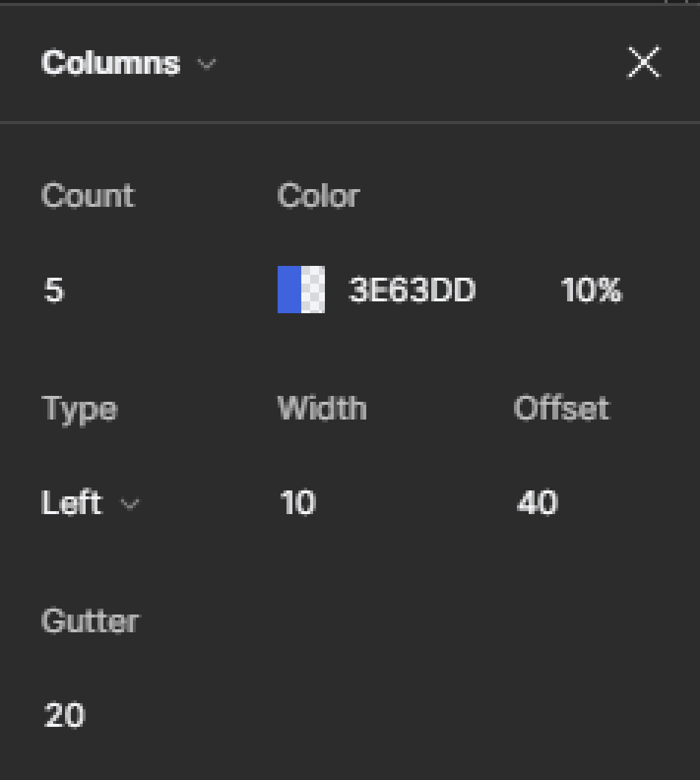The height and width of the screenshot is (780, 700).
Task: Close the Columns grid panel
Action: click(644, 62)
